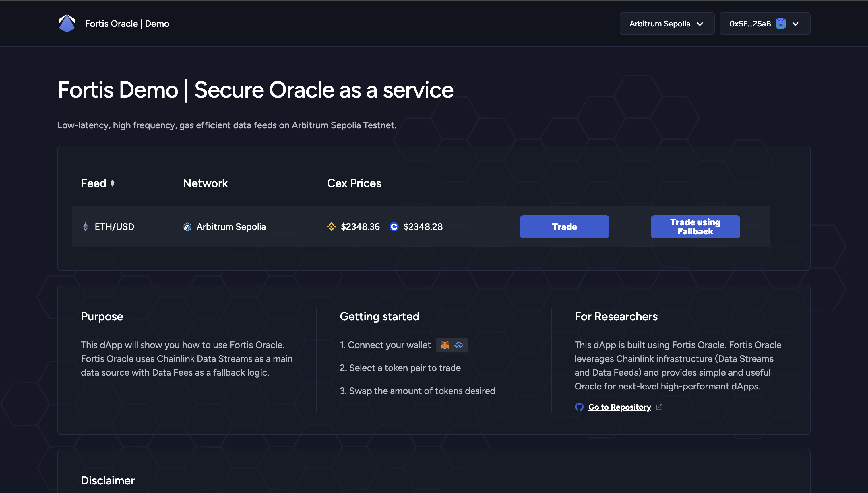
Task: Click the Fortis Oracle logo icon
Action: point(67,23)
